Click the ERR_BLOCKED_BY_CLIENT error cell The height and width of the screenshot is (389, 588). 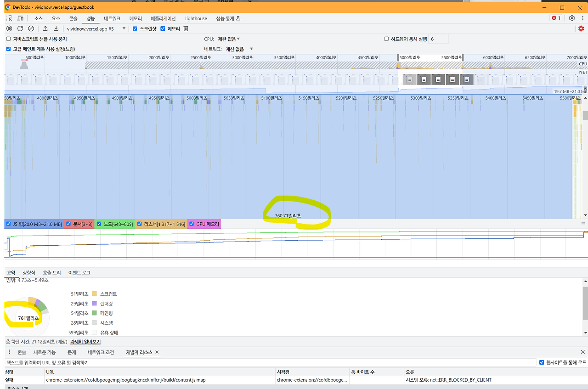pyautogui.click(x=496, y=380)
